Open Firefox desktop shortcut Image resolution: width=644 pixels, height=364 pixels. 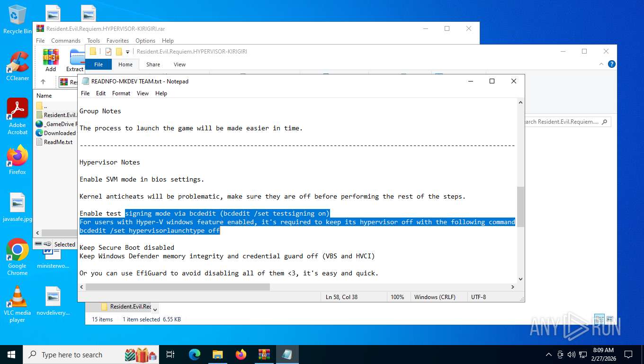tap(18, 160)
